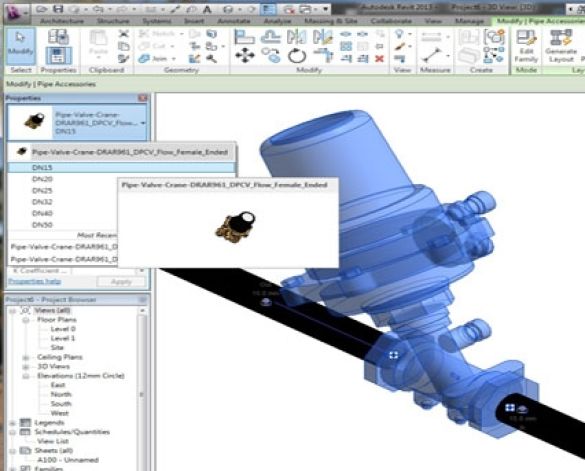Open the Architecture ribbon tab

tap(62, 21)
